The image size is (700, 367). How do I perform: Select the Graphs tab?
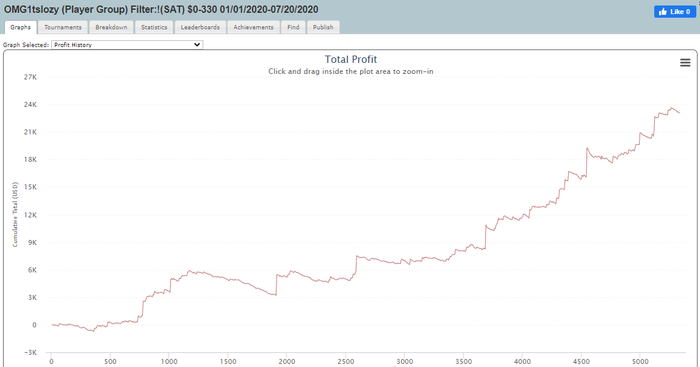pyautogui.click(x=21, y=27)
